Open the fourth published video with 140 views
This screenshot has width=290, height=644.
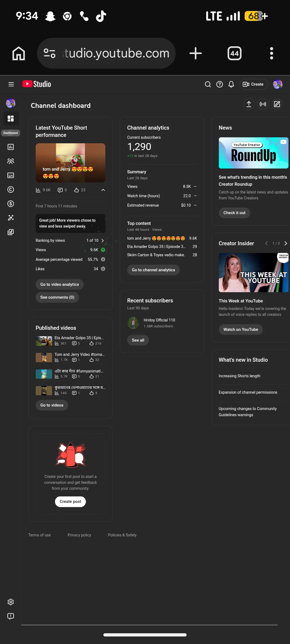tap(70, 390)
